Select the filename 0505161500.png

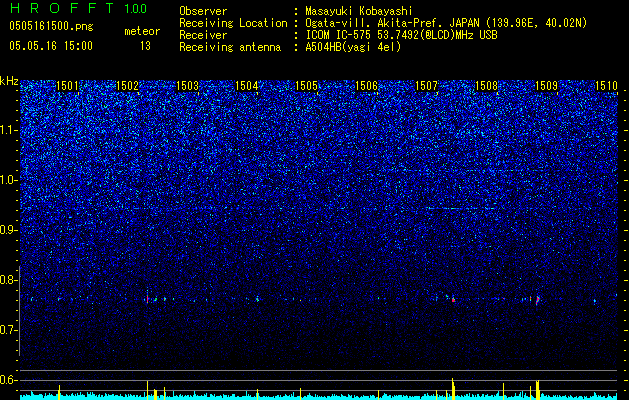pos(51,27)
